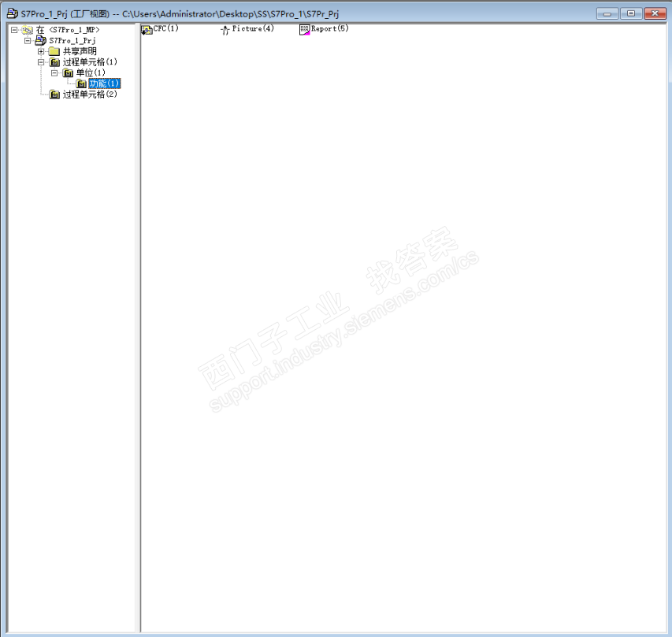Close the S7Pro_1_Prj window
672x637 pixels.
pos(655,13)
